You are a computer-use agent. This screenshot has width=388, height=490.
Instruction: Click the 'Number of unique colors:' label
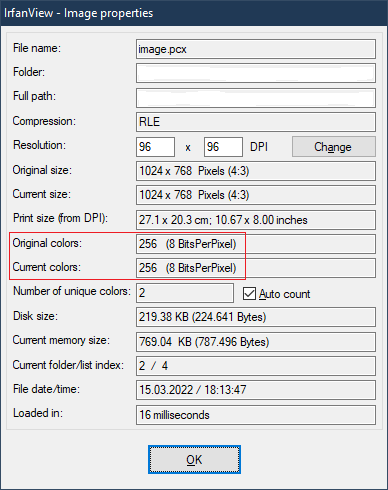[72, 291]
